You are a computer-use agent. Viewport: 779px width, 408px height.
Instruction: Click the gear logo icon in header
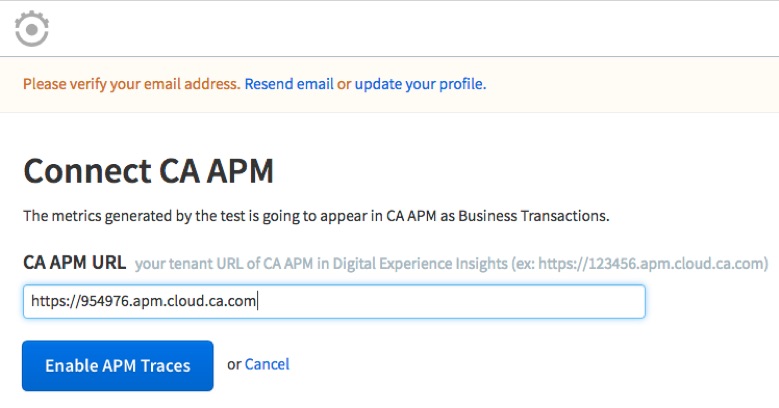(x=32, y=29)
